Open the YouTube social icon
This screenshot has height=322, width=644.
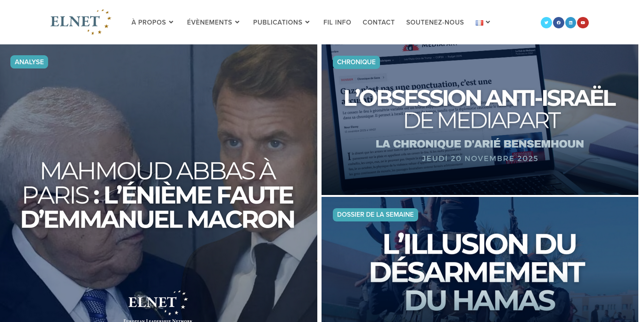click(583, 23)
